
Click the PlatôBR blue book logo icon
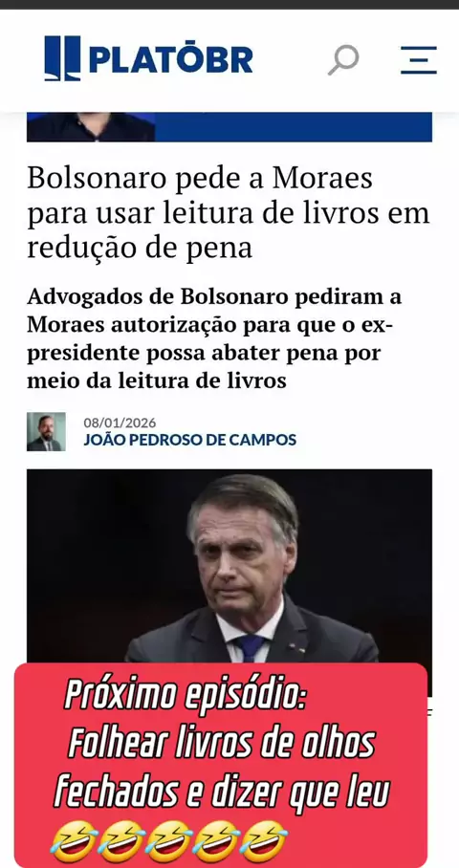[x=62, y=58]
